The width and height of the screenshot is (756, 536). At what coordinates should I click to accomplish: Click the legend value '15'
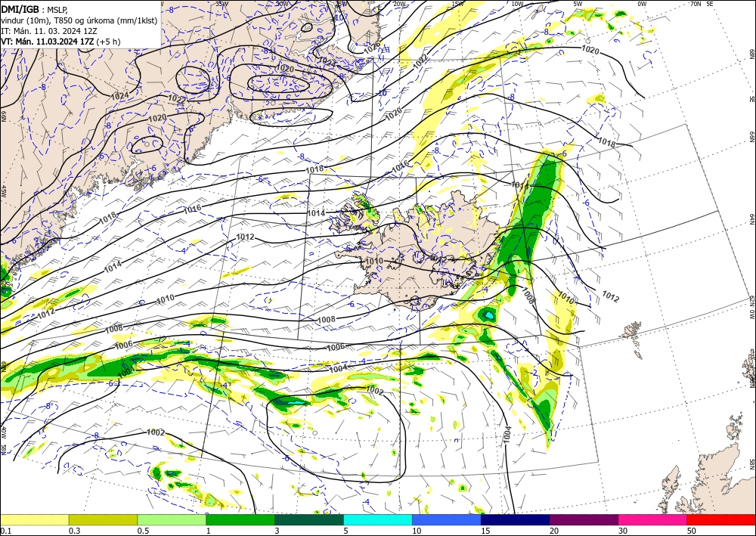[485, 531]
